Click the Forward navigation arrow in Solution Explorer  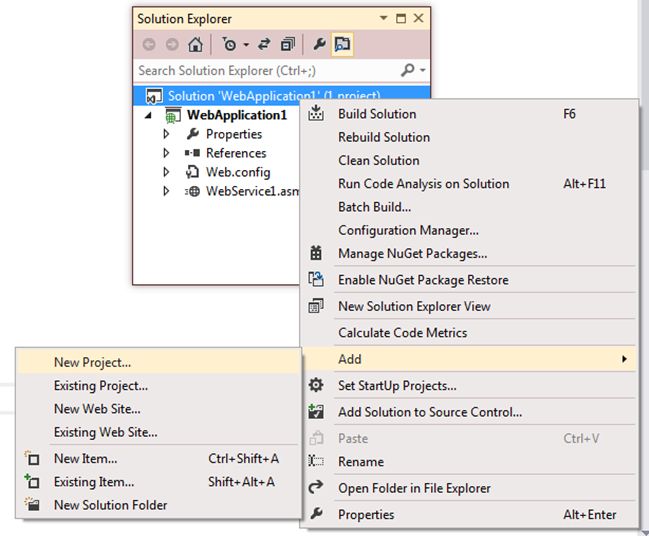(x=172, y=44)
